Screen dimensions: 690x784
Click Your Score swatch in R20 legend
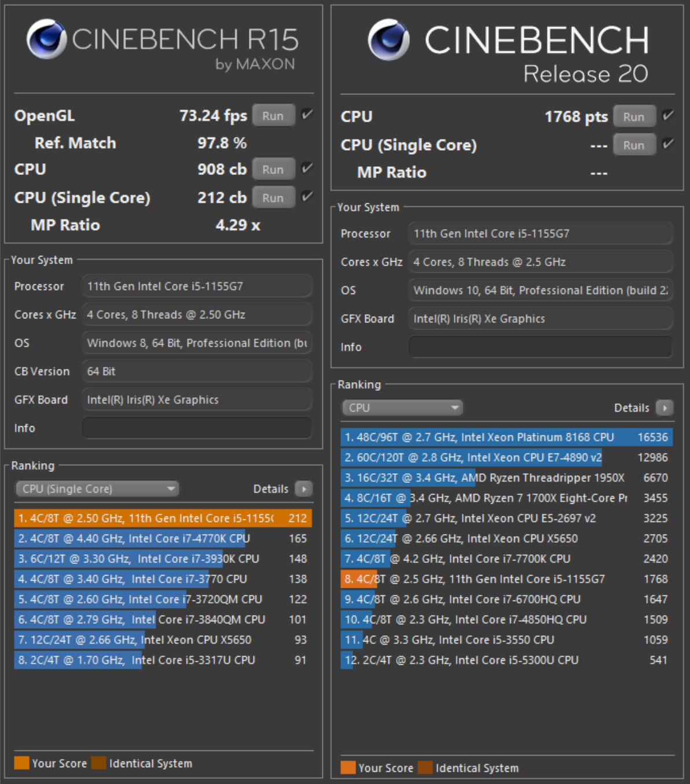click(348, 767)
